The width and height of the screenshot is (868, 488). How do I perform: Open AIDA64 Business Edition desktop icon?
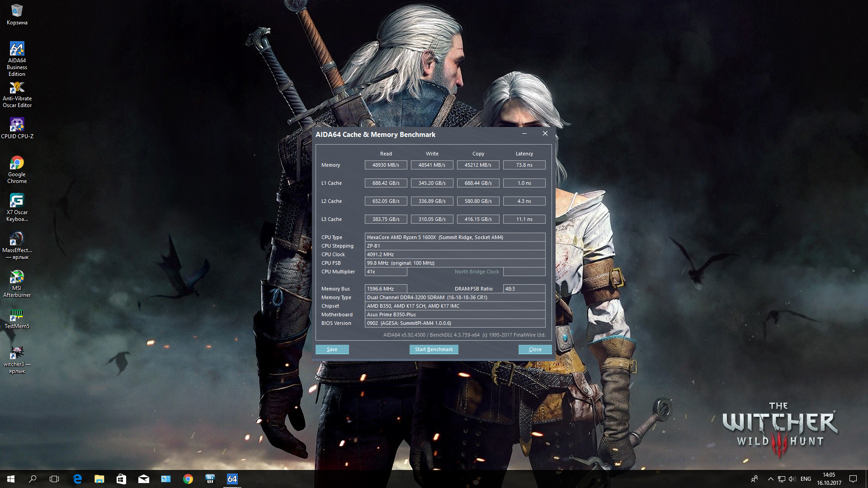coord(17,50)
